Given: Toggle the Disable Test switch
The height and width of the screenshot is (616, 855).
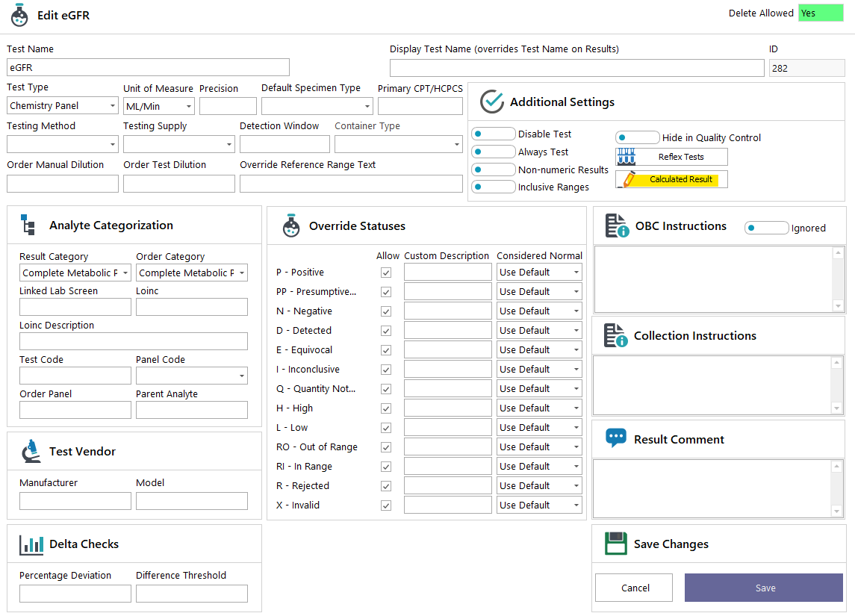Looking at the screenshot, I should click(x=494, y=134).
